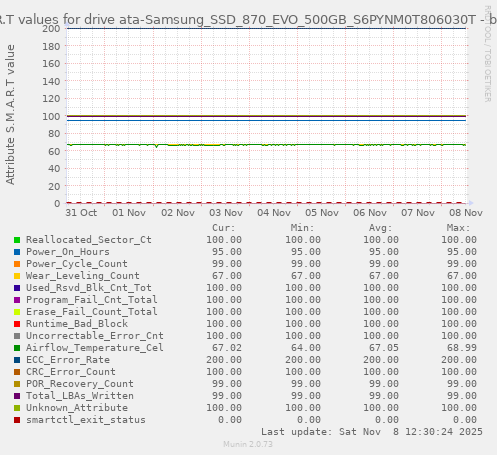Select the Total_LBAs_Written label
497x455 pixels.
coord(80,396)
